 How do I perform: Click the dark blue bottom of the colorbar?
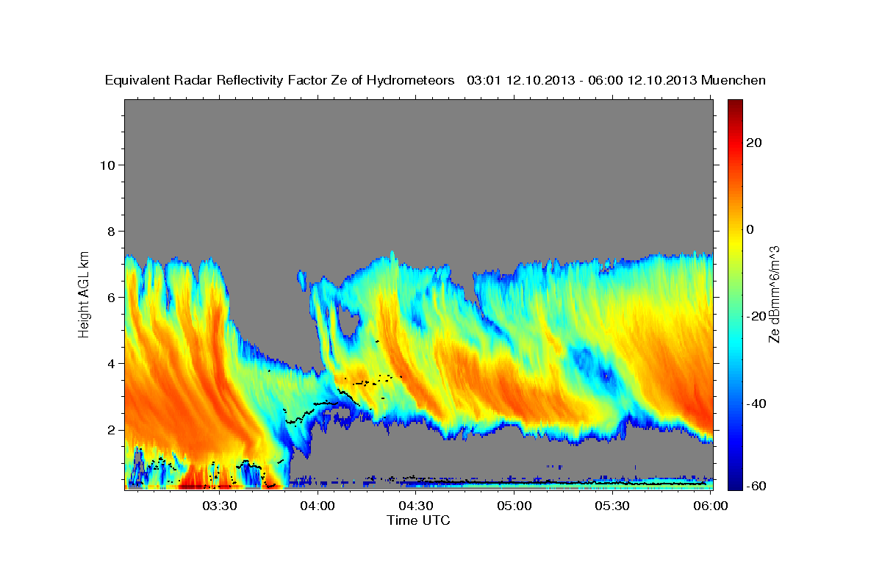click(734, 484)
